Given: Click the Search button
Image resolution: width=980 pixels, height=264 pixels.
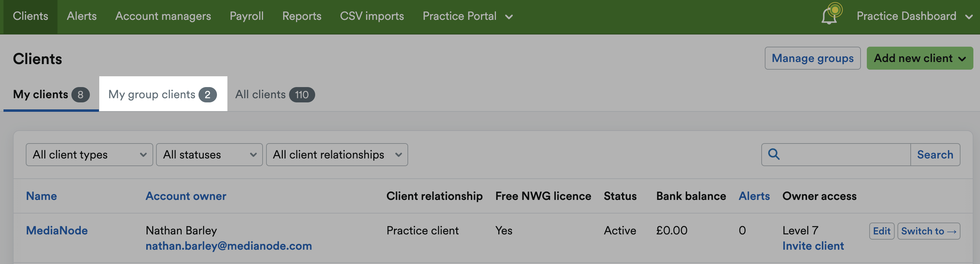Looking at the screenshot, I should point(935,154).
